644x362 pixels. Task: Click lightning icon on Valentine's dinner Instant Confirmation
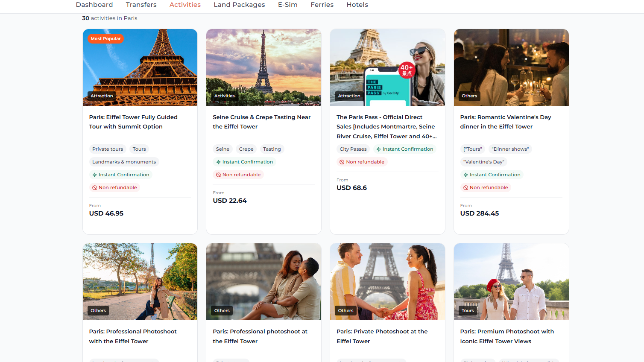[x=466, y=175]
